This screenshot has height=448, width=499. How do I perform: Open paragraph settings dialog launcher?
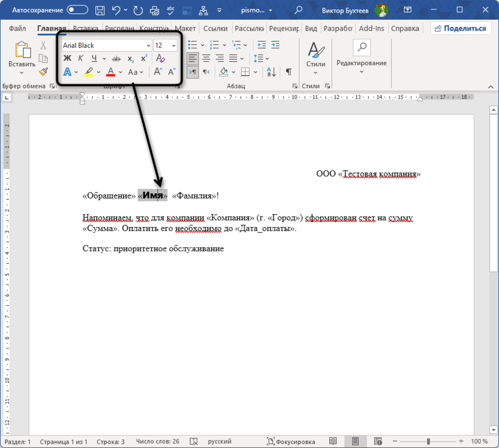[294, 86]
